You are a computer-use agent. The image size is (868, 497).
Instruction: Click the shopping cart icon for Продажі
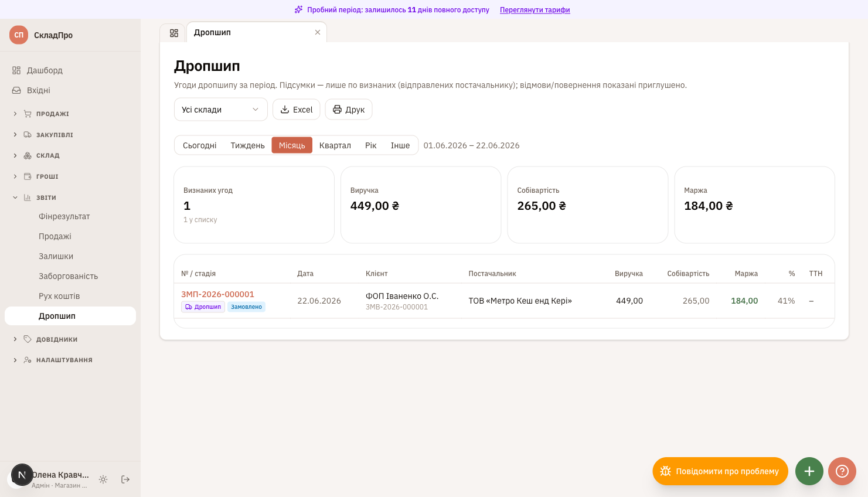[28, 114]
